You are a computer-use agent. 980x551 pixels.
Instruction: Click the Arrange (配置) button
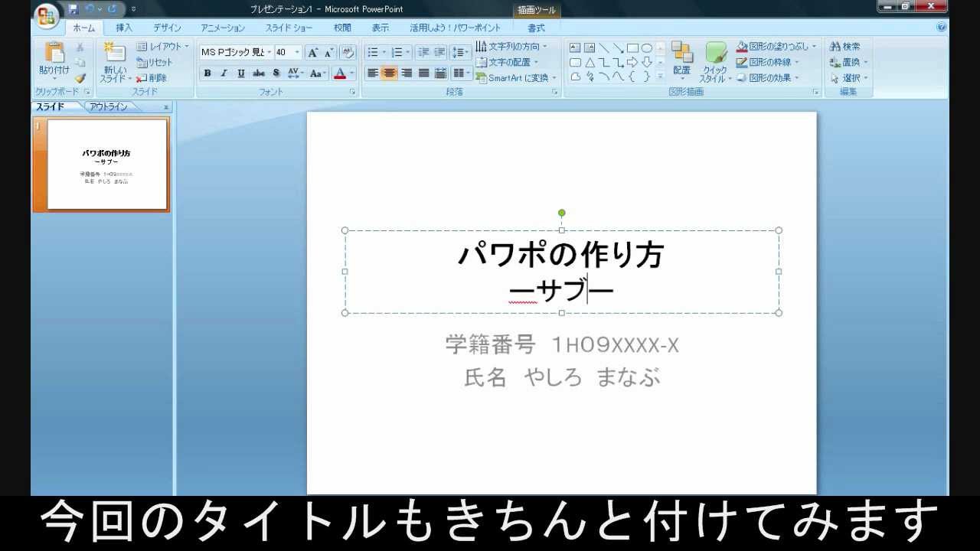[681, 61]
